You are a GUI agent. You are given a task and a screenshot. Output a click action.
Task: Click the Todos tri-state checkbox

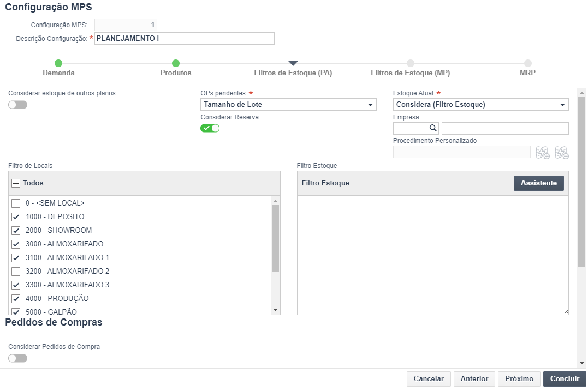tap(16, 183)
